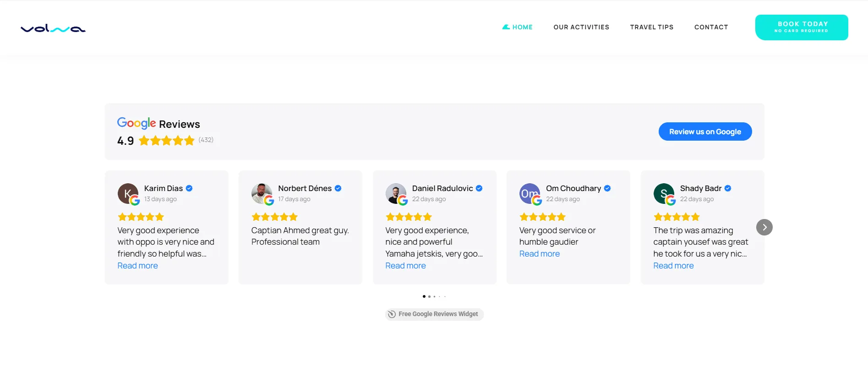This screenshot has width=868, height=383.
Task: Click Review us on Google button
Action: pyautogui.click(x=705, y=131)
